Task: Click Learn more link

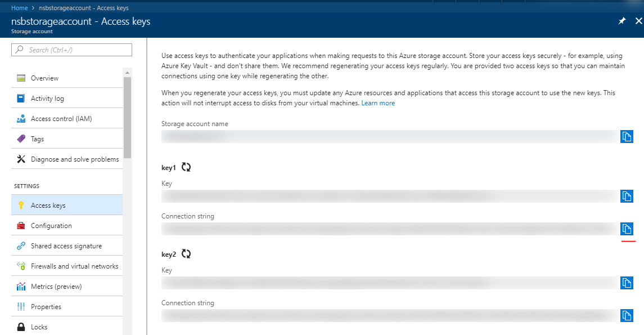Action: click(x=378, y=103)
